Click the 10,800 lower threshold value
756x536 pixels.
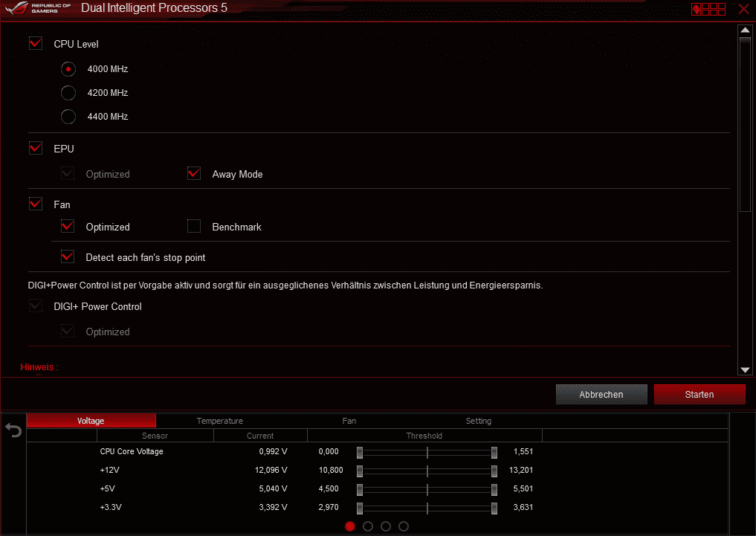[x=331, y=470]
